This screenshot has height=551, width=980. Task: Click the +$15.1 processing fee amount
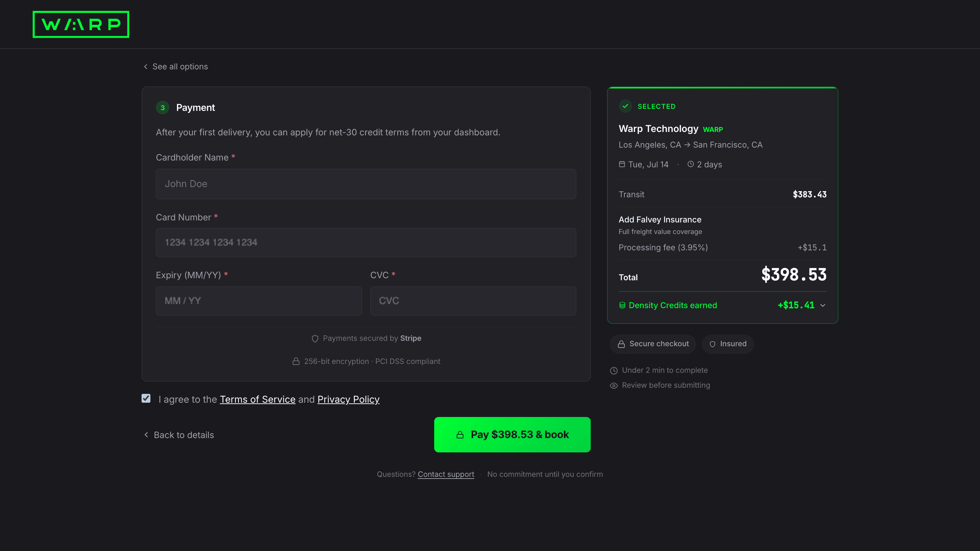tap(812, 248)
